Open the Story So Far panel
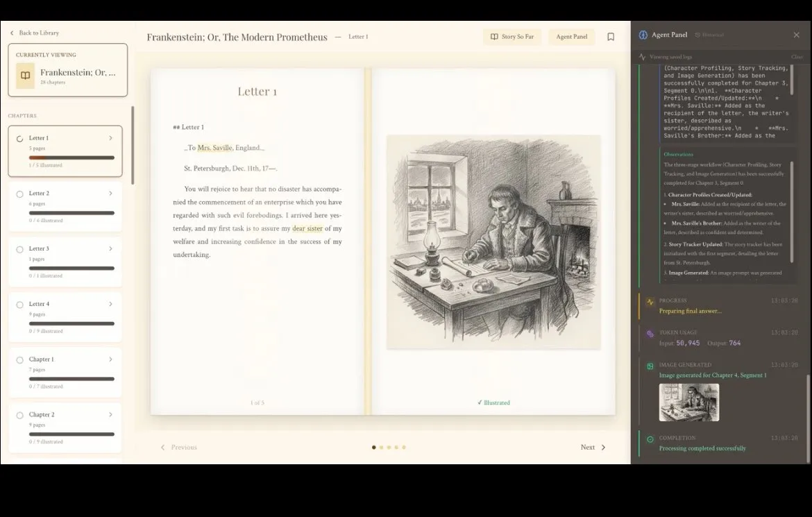Screen dimensions: 812x517 pos(511,37)
